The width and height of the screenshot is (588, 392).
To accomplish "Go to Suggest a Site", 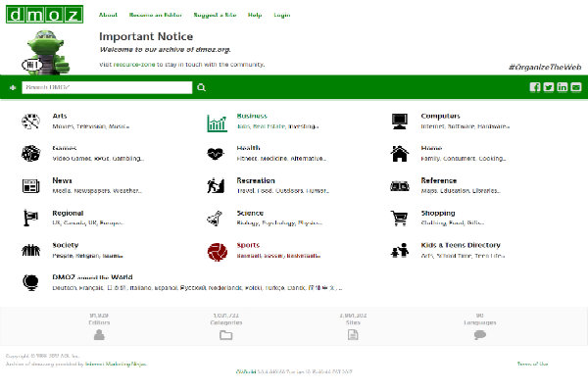I will point(215,15).
